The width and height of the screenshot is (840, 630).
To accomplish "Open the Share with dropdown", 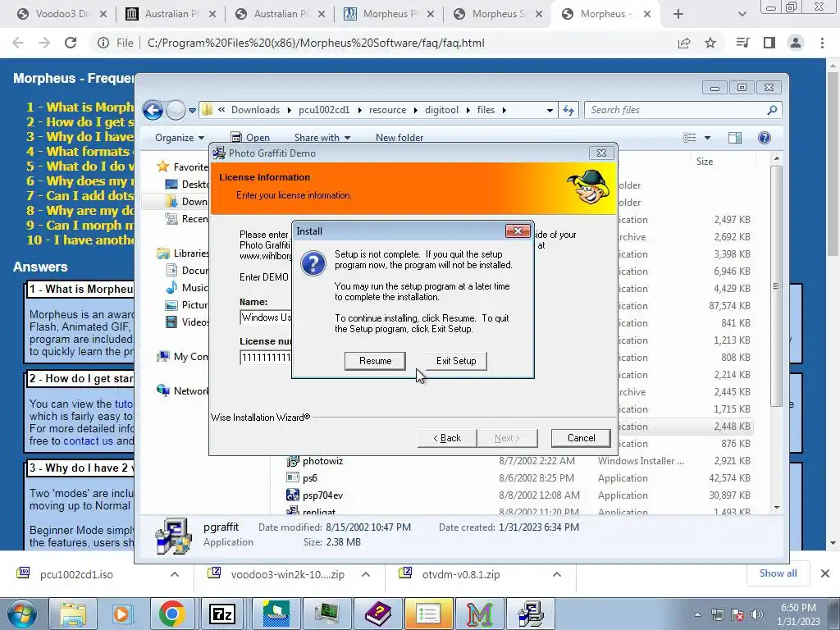I will 322,138.
